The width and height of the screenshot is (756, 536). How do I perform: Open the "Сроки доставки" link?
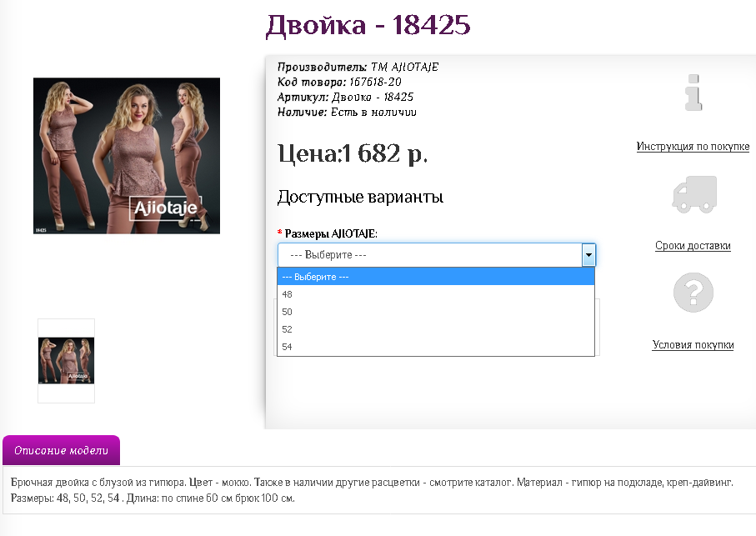[693, 246]
